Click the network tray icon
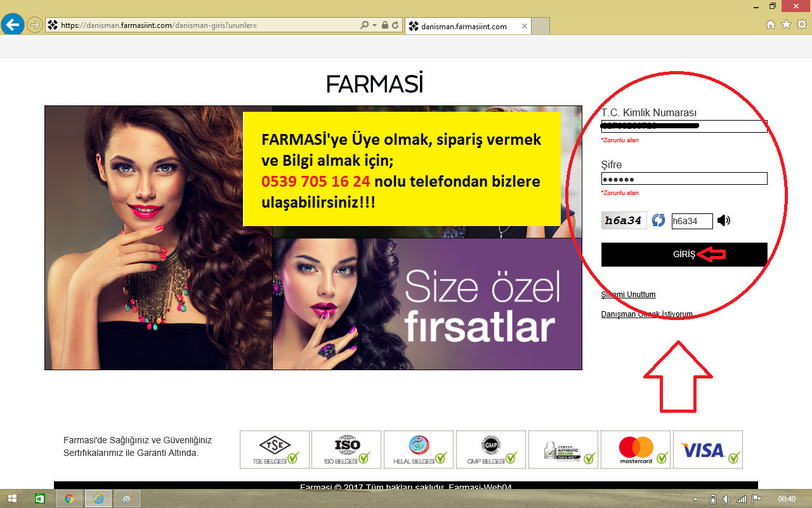The height and width of the screenshot is (508, 812). [741, 499]
